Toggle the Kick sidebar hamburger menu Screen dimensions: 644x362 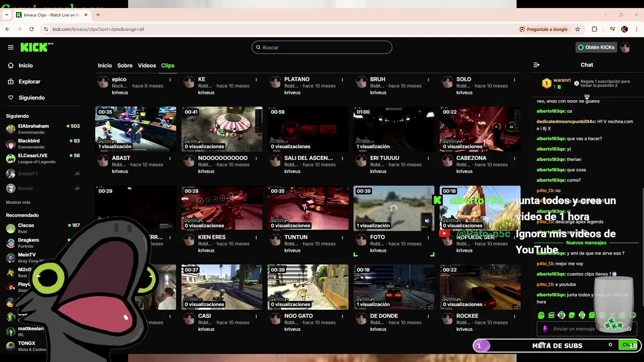coord(11,47)
